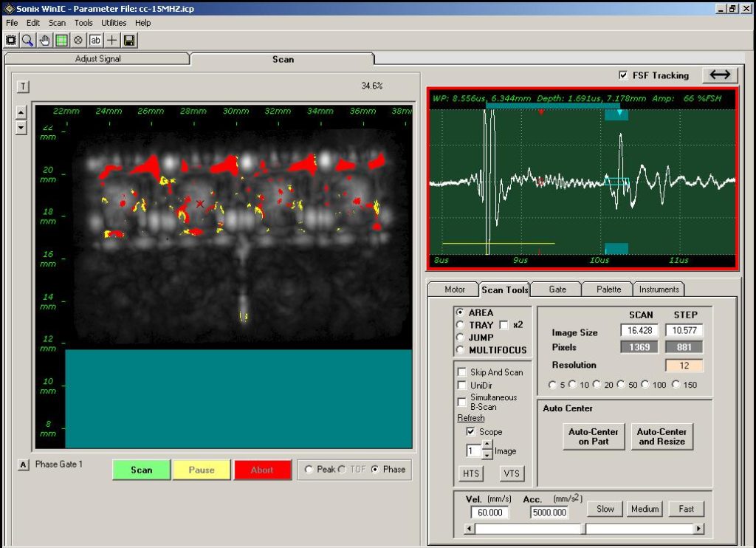
Task: Check the Skip And Scan option
Action: [462, 372]
